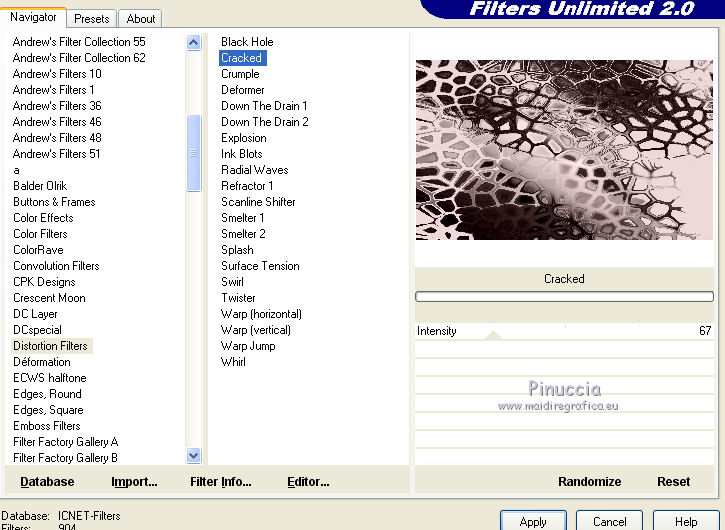
Task: Choose the Cracked filter
Action: (242, 58)
